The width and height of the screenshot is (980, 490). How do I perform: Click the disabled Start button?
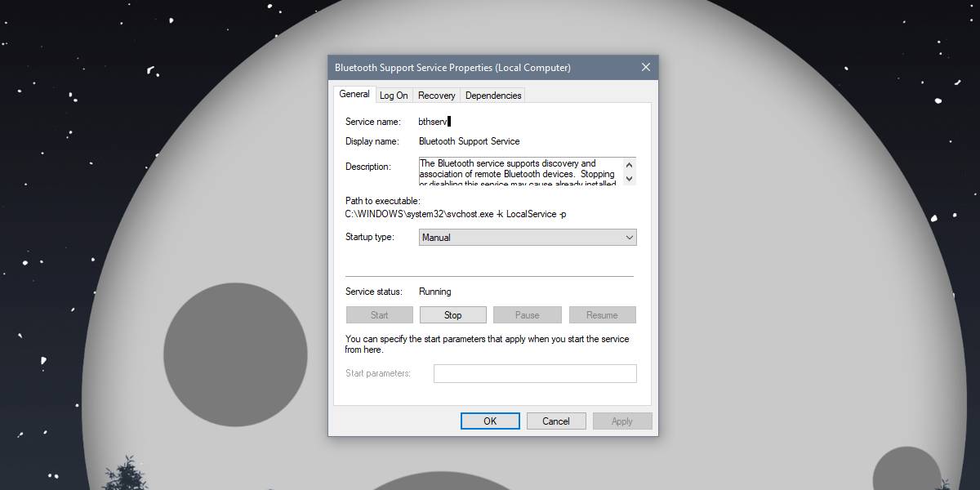379,314
